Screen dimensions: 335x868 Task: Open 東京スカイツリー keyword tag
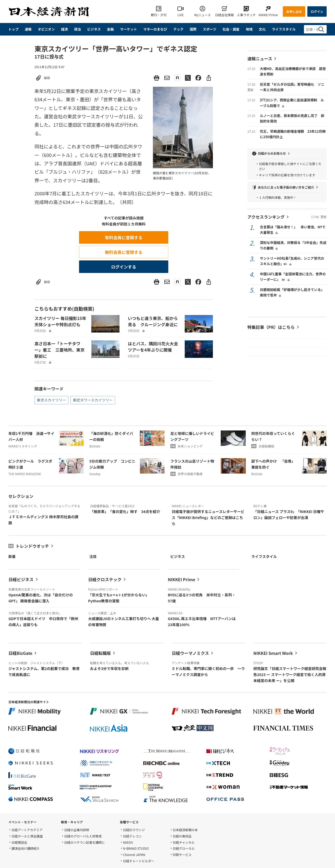[x=51, y=400]
